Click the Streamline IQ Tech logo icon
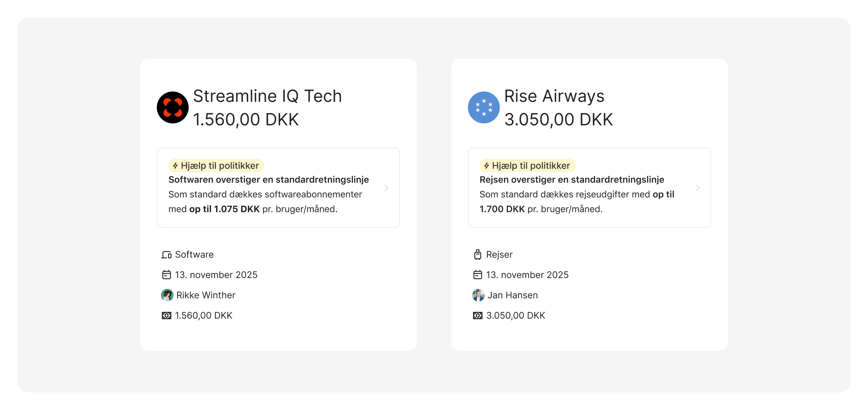 coord(173,108)
